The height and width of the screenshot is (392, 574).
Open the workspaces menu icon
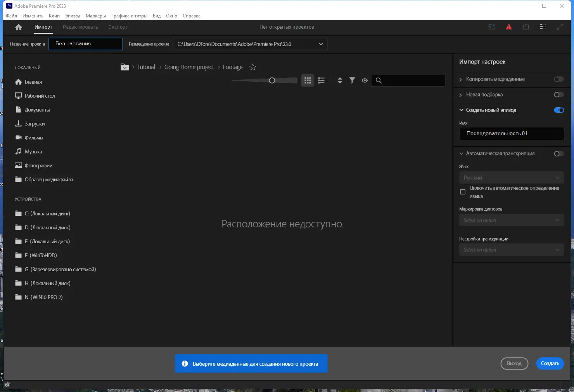(x=543, y=27)
